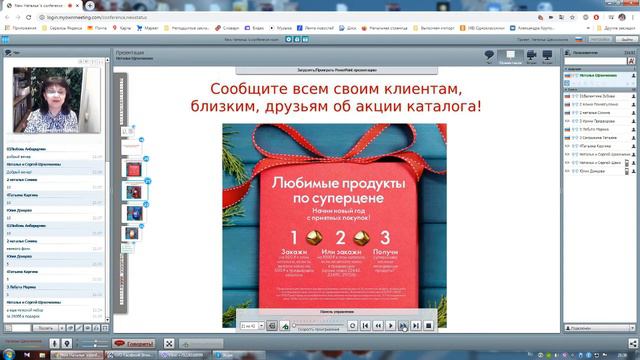The image size is (640, 360).
Task: Click the third layout icon in top center bar
Action: [305, 39]
